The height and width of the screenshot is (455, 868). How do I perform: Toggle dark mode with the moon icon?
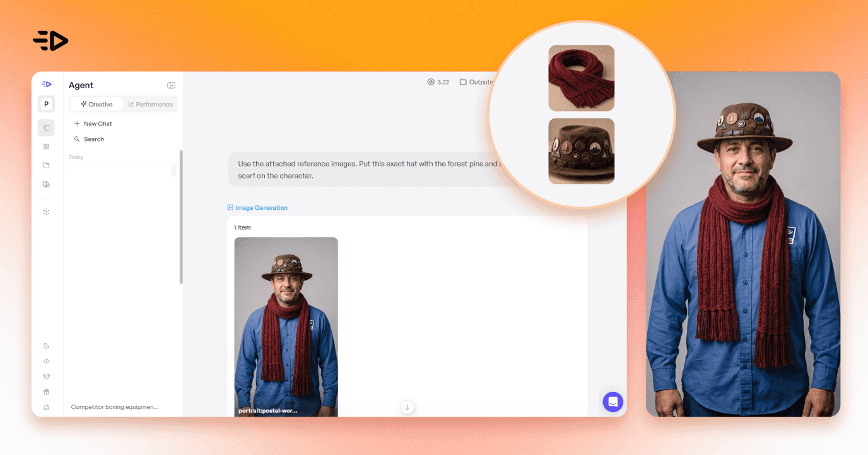46,346
